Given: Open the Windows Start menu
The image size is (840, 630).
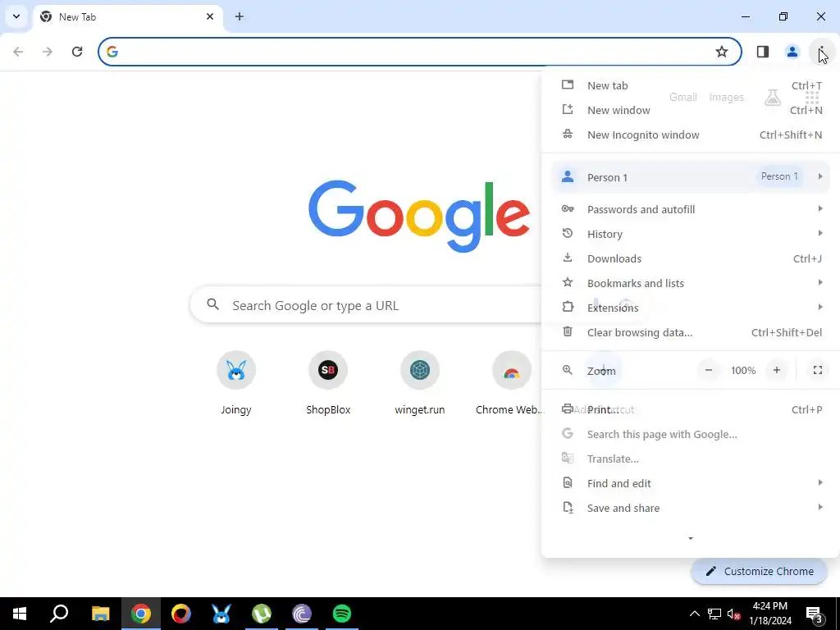Looking at the screenshot, I should click(x=20, y=614).
